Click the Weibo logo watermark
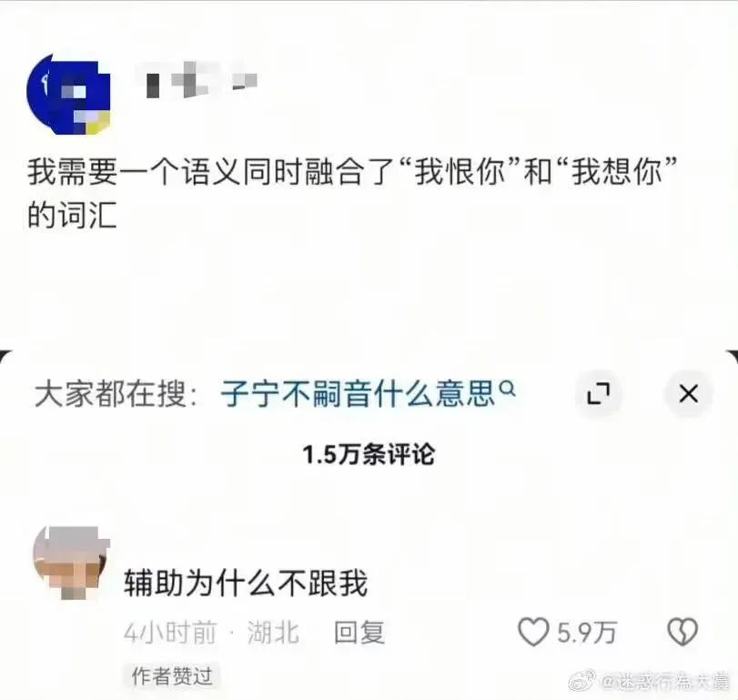The width and height of the screenshot is (738, 700). point(582,681)
